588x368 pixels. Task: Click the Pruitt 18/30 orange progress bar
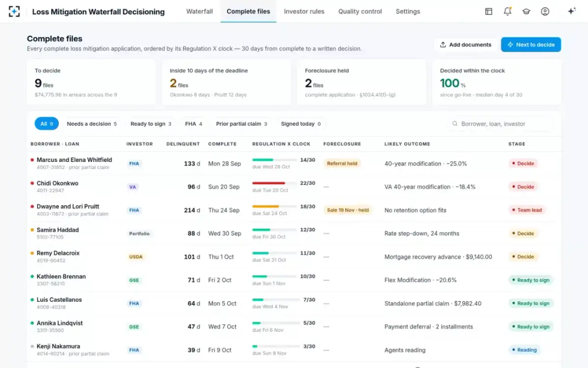[274, 207]
